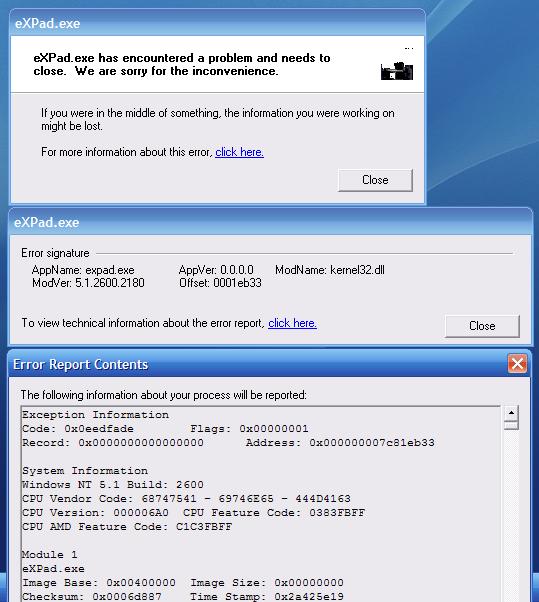Click 'Module 1' heading in report
539x602 pixels.
50,555
